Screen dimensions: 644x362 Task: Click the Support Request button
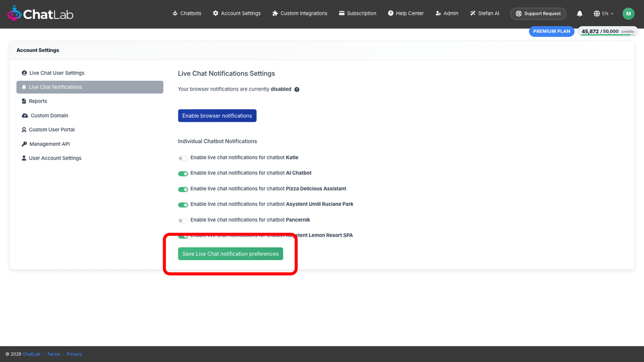click(538, 13)
